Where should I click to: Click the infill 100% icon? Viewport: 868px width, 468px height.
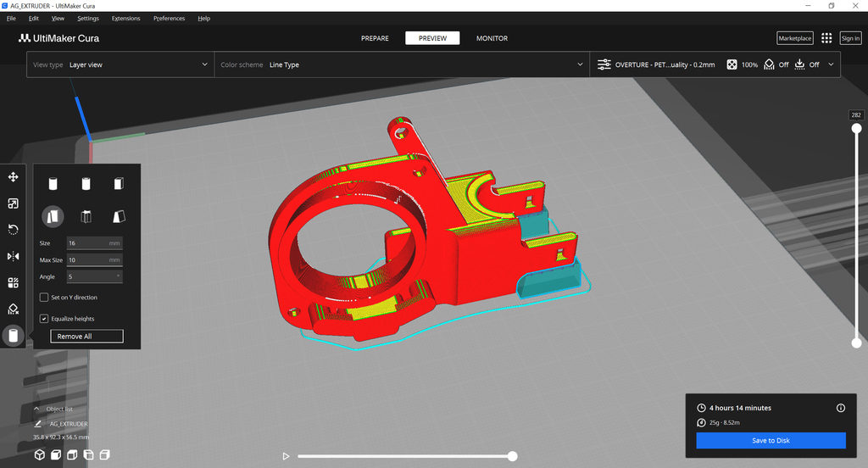732,64
